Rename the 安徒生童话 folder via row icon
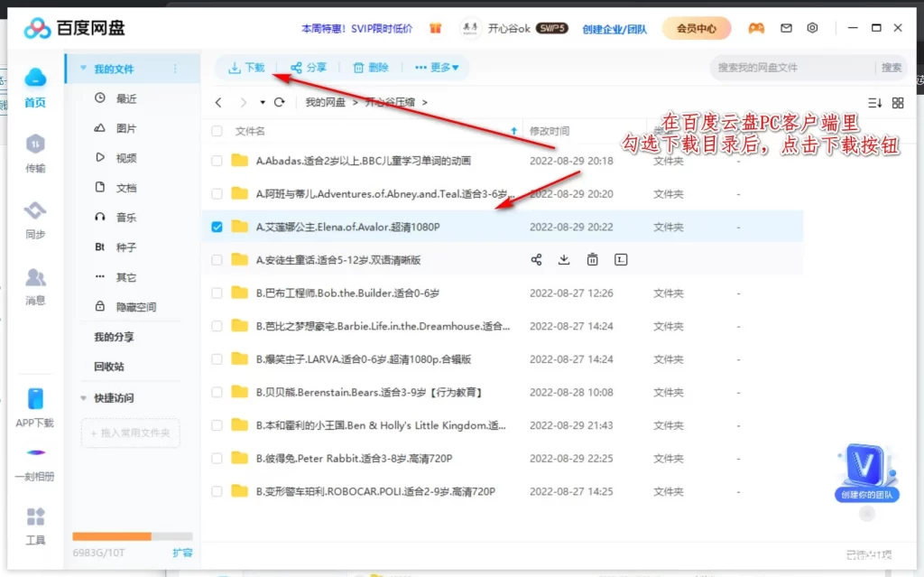 click(621, 259)
